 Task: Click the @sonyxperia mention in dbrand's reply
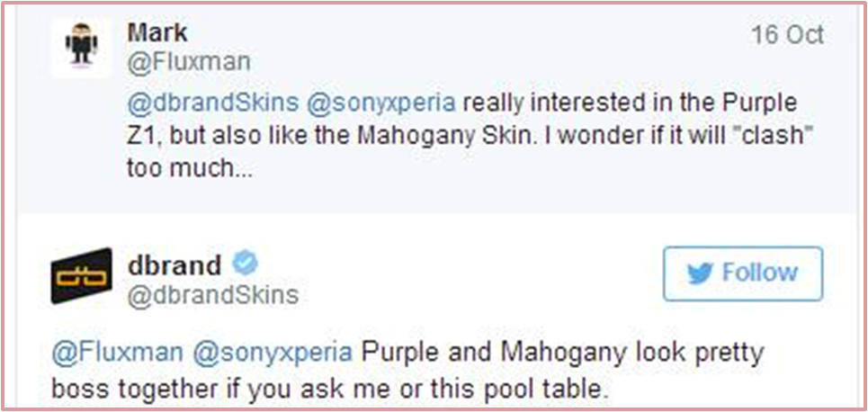(x=268, y=352)
